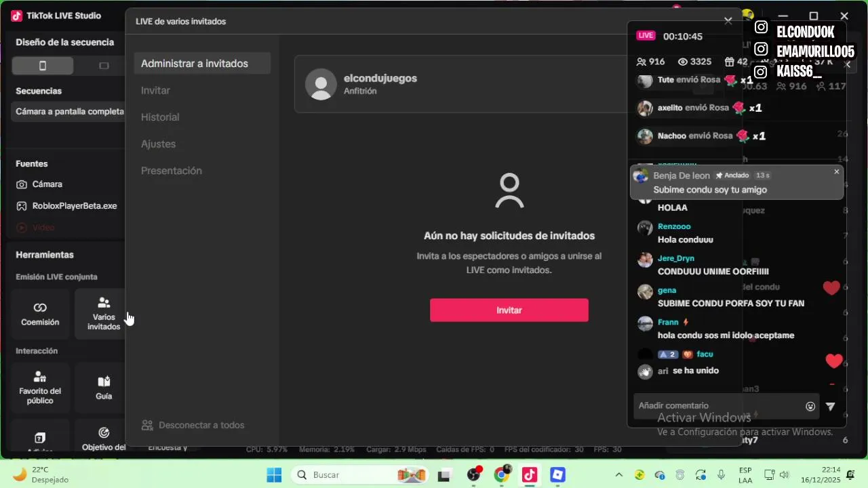
Task: Select portrait (vertical) scene layout
Action: click(42, 66)
